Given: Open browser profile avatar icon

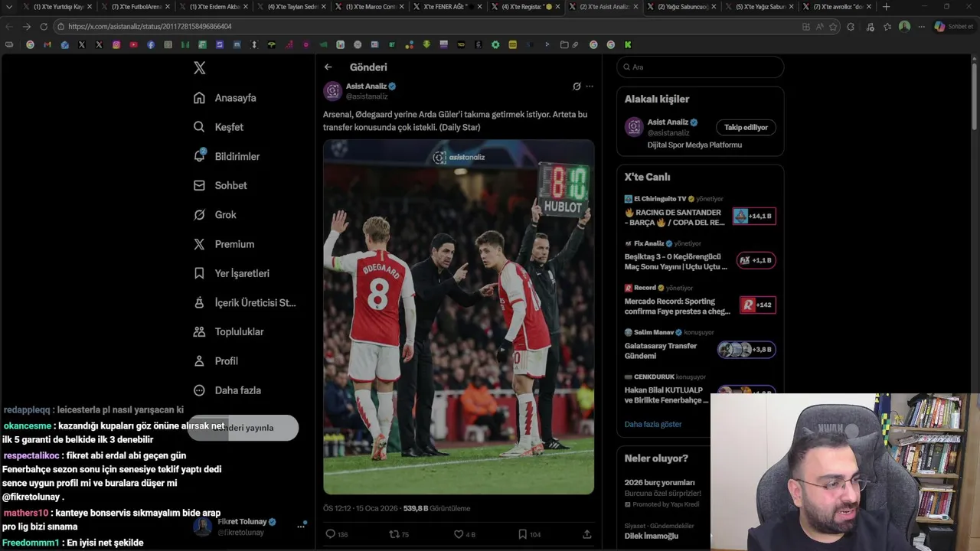Looking at the screenshot, I should coord(904,26).
